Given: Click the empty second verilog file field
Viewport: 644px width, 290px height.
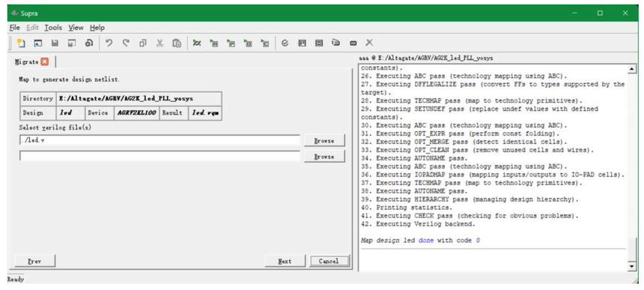Looking at the screenshot, I should coord(160,157).
